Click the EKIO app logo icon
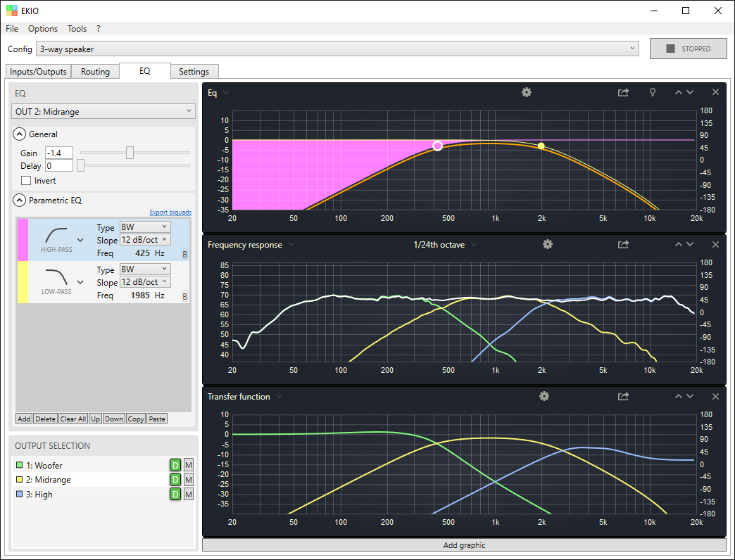735x560 pixels. point(12,11)
